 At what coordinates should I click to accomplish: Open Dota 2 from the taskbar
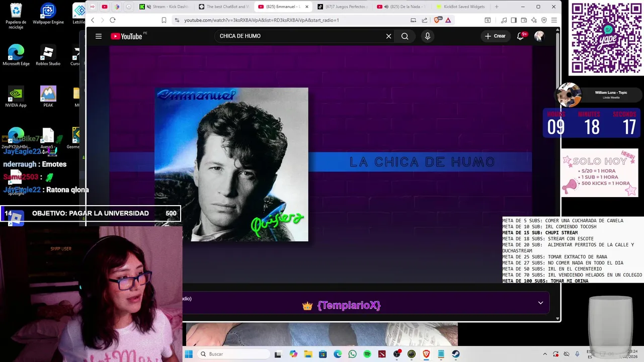[382, 354]
